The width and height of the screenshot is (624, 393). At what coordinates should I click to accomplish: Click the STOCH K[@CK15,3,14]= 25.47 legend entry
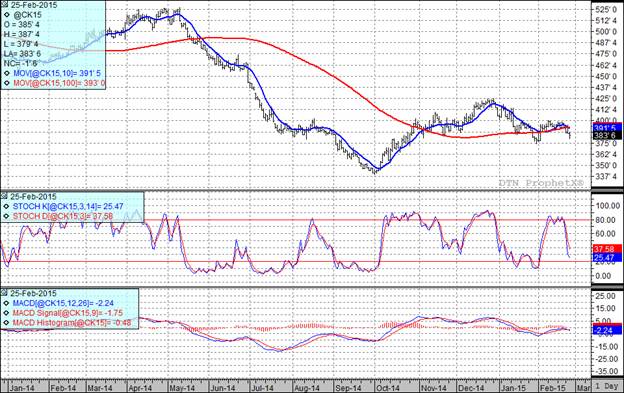click(x=68, y=206)
